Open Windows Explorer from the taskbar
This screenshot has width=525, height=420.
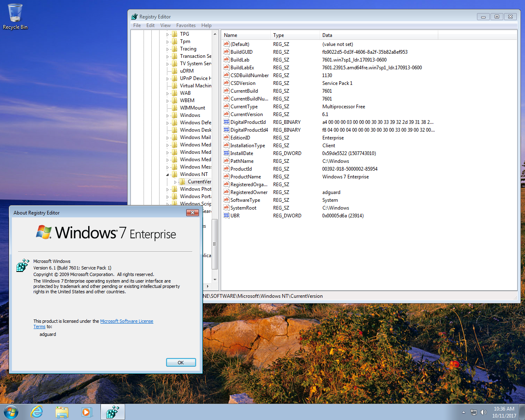(62, 412)
